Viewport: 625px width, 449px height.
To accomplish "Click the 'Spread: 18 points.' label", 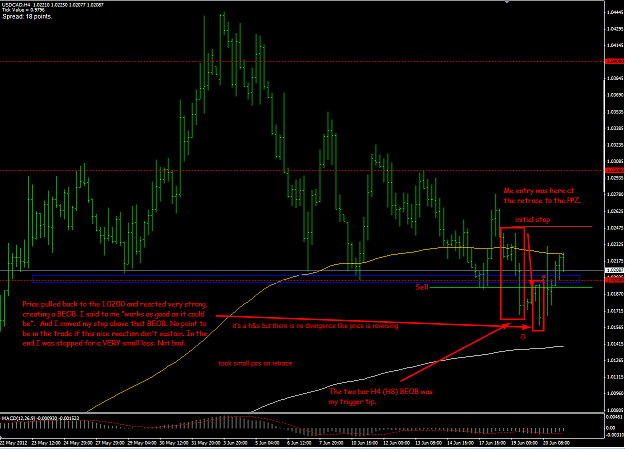I will coord(27,17).
